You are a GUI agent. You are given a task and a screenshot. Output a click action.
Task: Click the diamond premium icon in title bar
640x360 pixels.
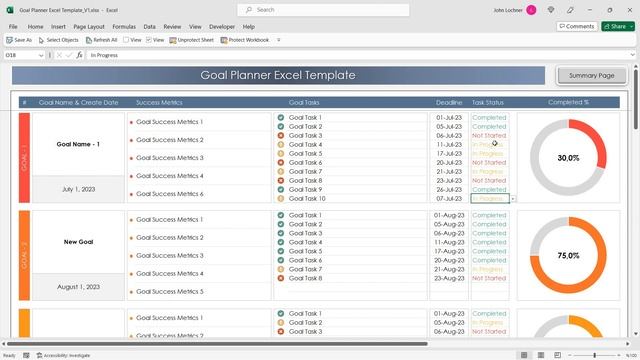tap(551, 10)
